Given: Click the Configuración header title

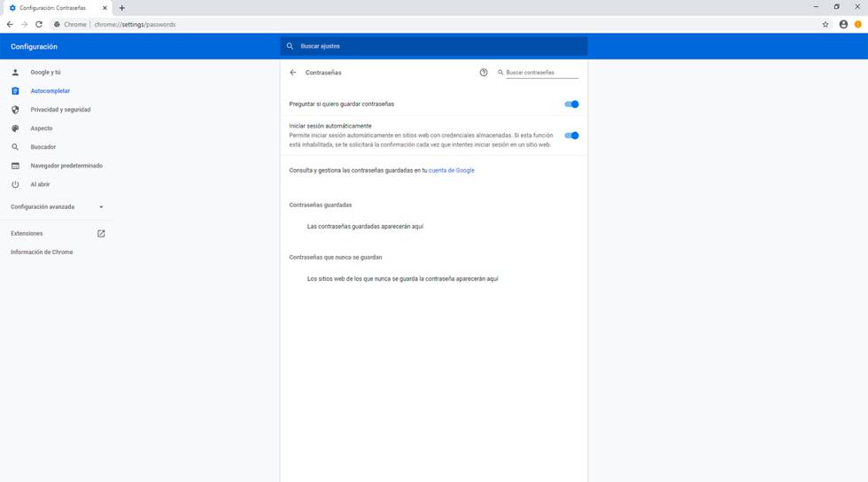Looking at the screenshot, I should click(x=34, y=47).
